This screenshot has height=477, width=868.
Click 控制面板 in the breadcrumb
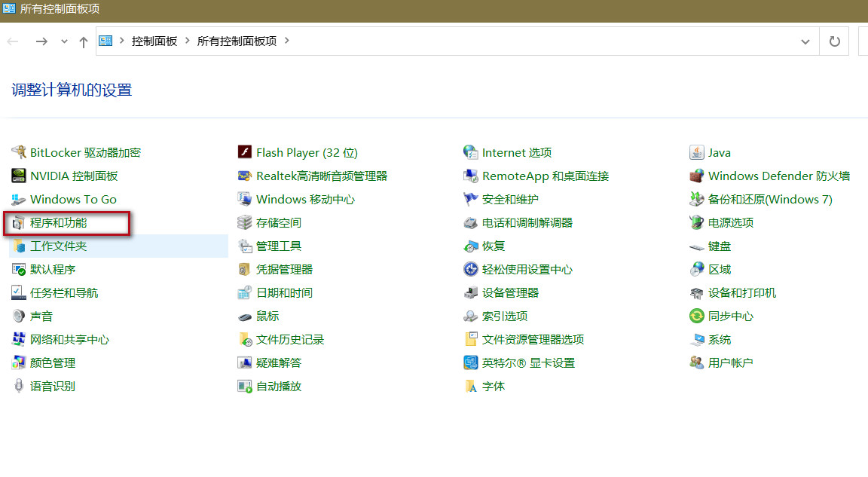pos(154,41)
